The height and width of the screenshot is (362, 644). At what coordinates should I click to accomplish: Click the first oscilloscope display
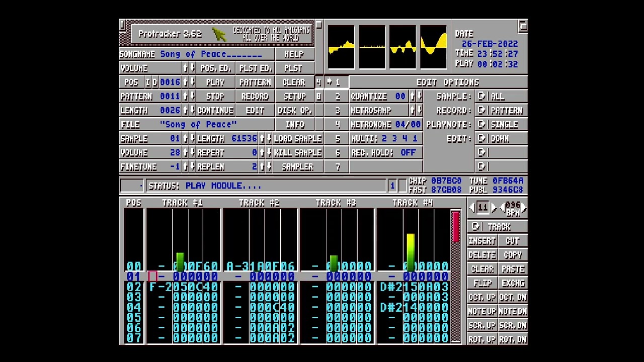[x=342, y=48]
